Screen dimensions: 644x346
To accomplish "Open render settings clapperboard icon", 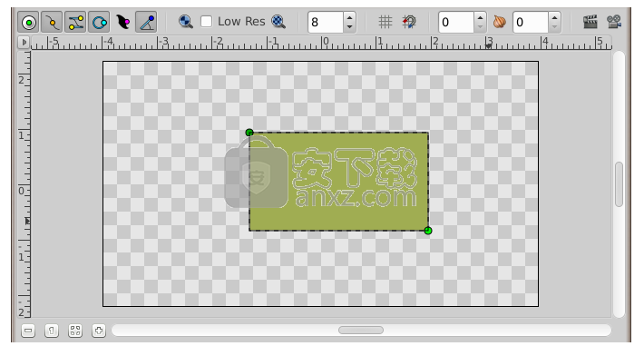I will 590,22.
